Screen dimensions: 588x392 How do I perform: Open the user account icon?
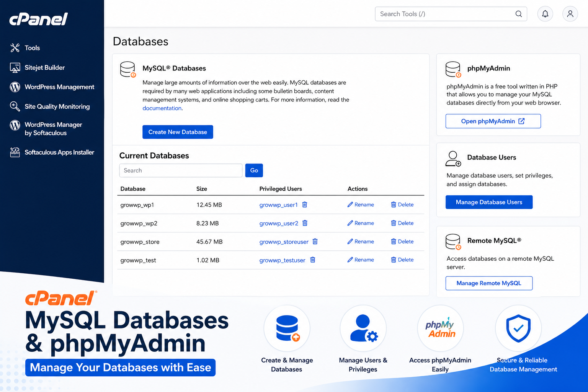click(x=570, y=14)
